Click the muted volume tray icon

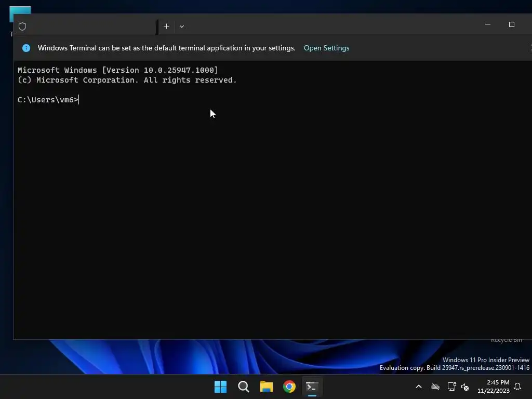tap(465, 387)
